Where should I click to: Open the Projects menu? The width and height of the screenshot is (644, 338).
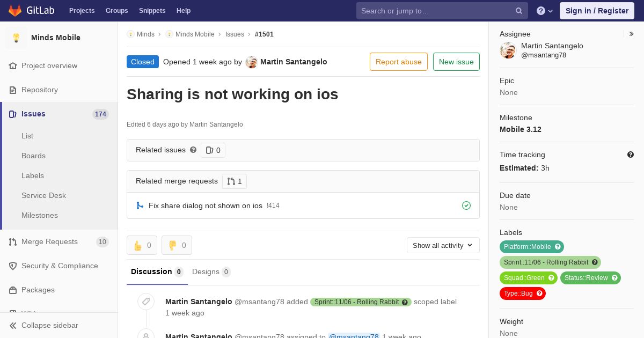coord(82,11)
